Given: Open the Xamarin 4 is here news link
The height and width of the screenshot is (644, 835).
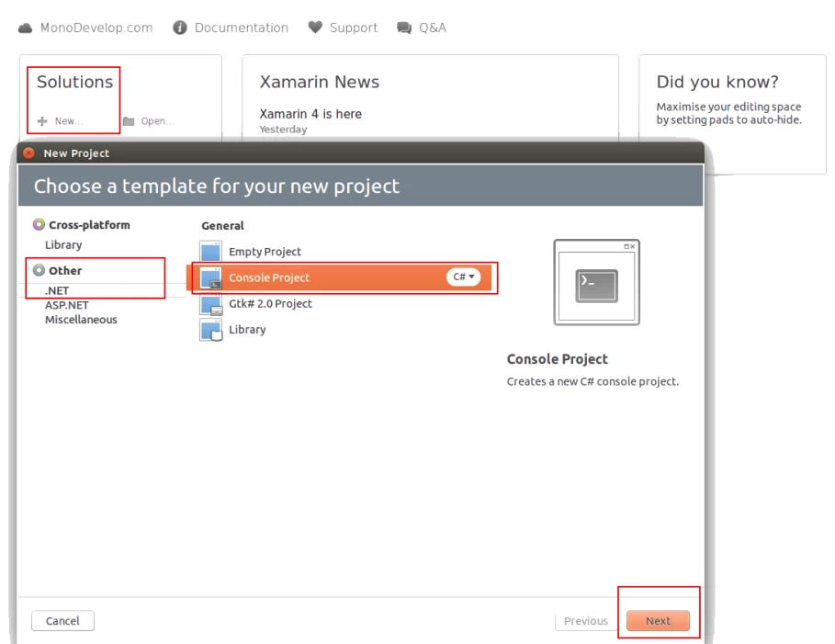Looking at the screenshot, I should click(310, 114).
